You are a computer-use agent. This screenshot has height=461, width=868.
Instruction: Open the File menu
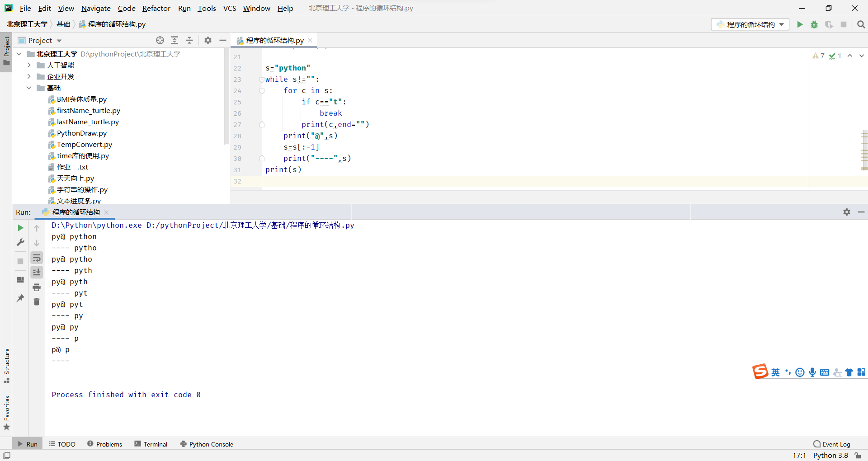tap(25, 8)
